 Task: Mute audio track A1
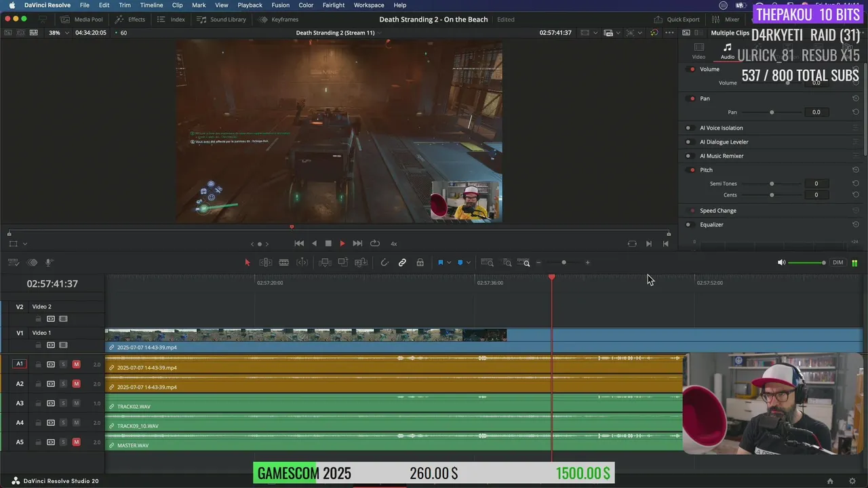click(x=76, y=364)
